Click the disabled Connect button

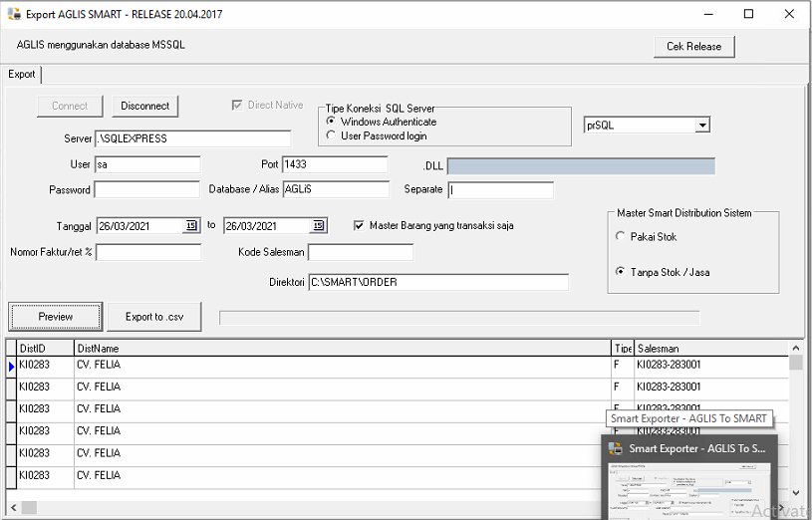coord(70,107)
